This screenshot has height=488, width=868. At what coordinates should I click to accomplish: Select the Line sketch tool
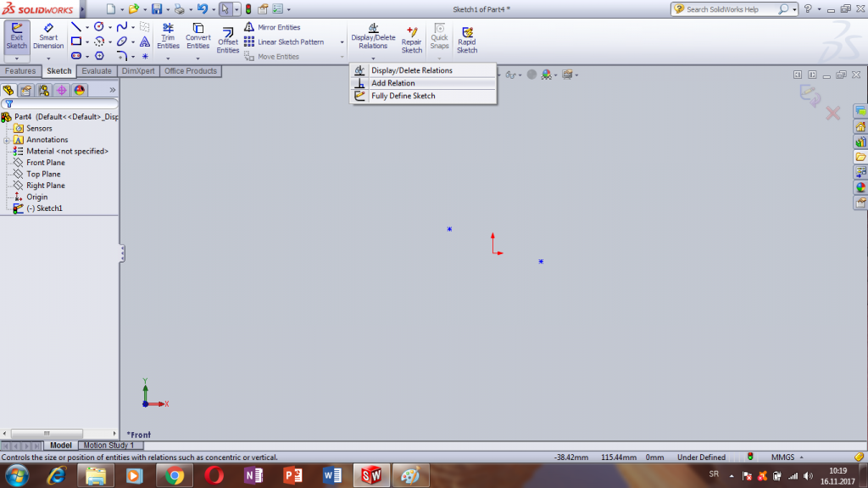coord(76,26)
